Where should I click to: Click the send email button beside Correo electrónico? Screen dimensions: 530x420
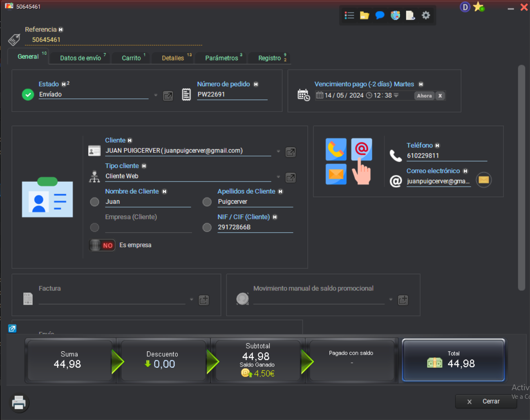(483, 180)
